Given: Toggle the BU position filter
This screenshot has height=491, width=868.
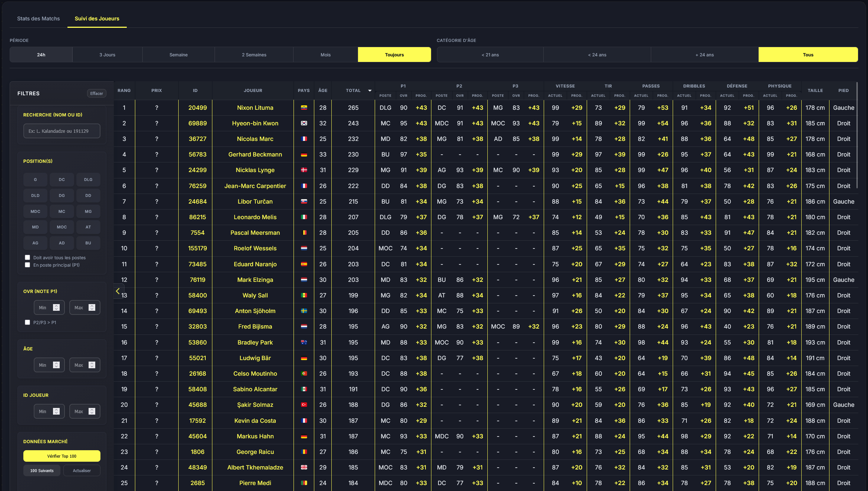Looking at the screenshot, I should 88,243.
